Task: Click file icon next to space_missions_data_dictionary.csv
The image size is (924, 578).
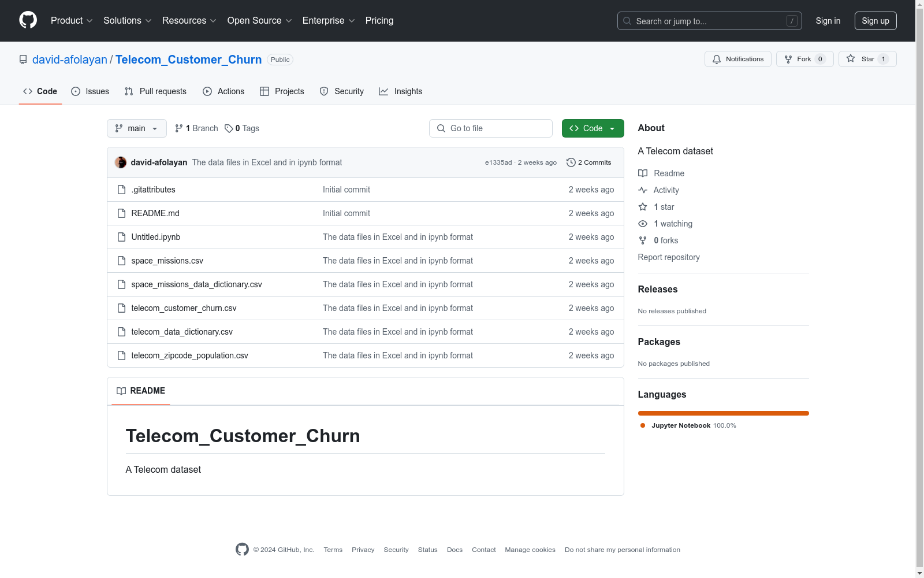Action: tap(121, 284)
